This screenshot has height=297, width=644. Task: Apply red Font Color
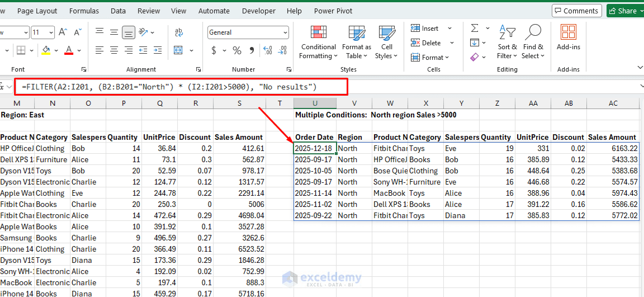click(69, 50)
